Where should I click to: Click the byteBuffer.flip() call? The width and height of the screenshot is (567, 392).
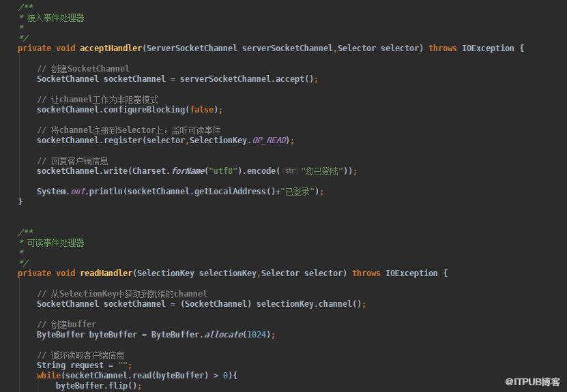pos(96,386)
